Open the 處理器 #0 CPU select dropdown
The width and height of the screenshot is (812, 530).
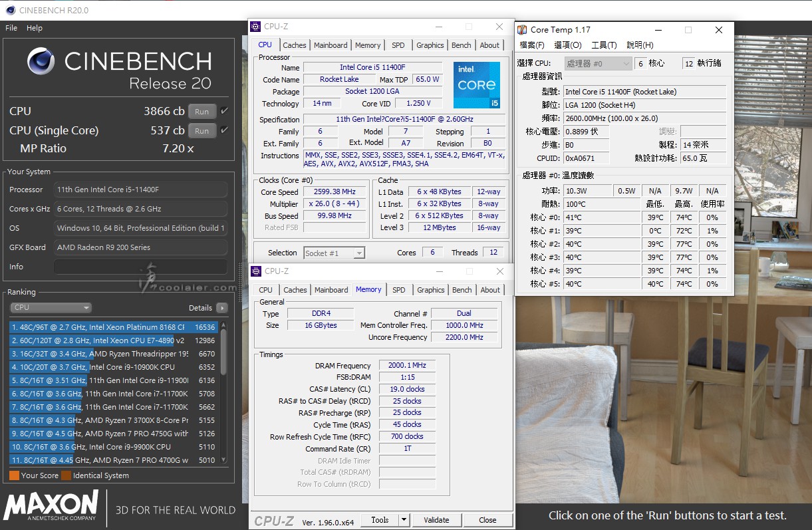598,63
